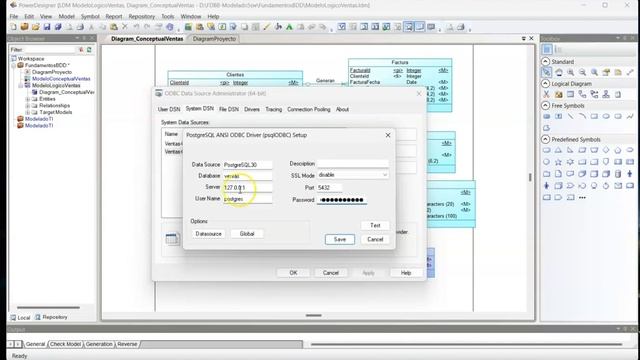Open the Connection Pooling tab

point(309,109)
